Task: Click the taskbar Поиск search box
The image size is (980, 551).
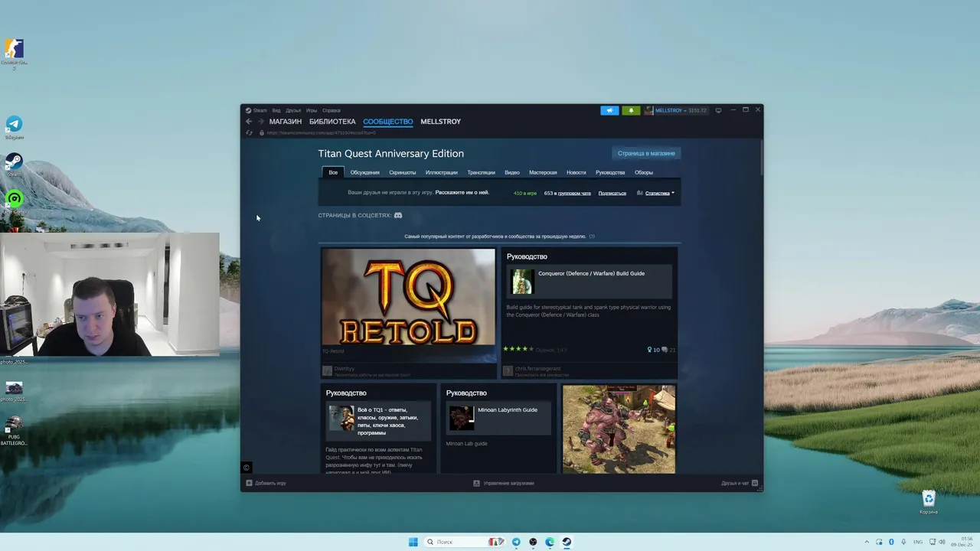Action: pos(464,542)
